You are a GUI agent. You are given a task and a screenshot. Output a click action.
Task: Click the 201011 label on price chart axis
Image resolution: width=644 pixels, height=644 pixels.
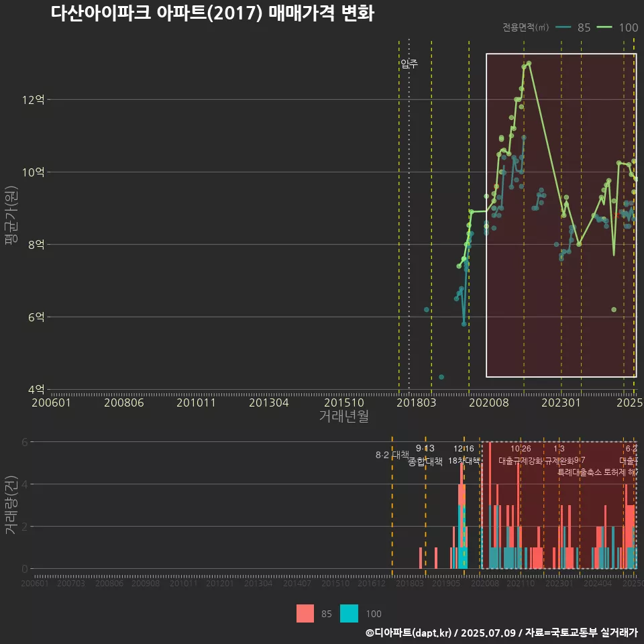point(197,402)
